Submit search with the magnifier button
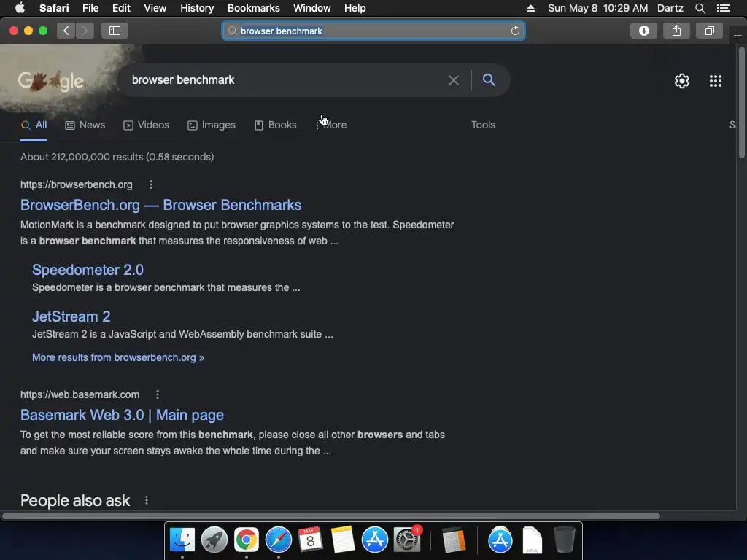The height and width of the screenshot is (560, 747). (489, 80)
